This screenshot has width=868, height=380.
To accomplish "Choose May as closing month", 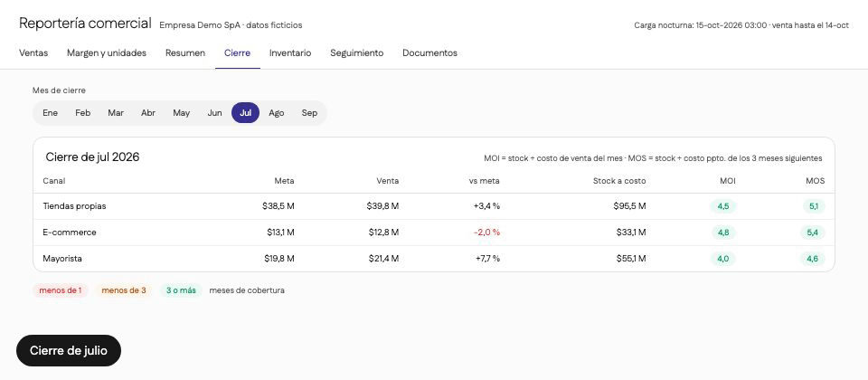I will point(181,113).
